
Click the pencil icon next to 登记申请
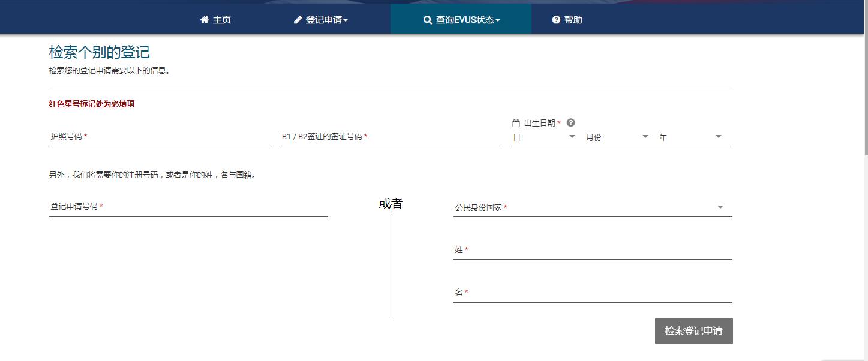tap(297, 19)
